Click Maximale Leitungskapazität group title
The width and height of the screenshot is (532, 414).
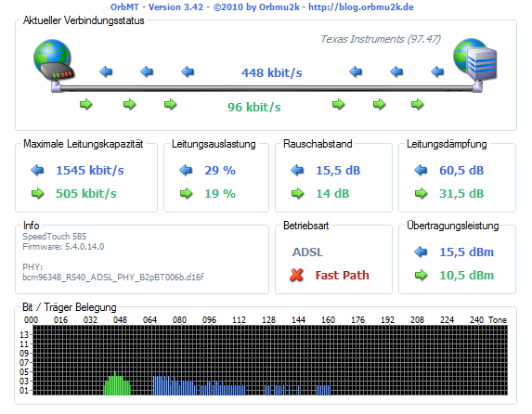pyautogui.click(x=84, y=144)
